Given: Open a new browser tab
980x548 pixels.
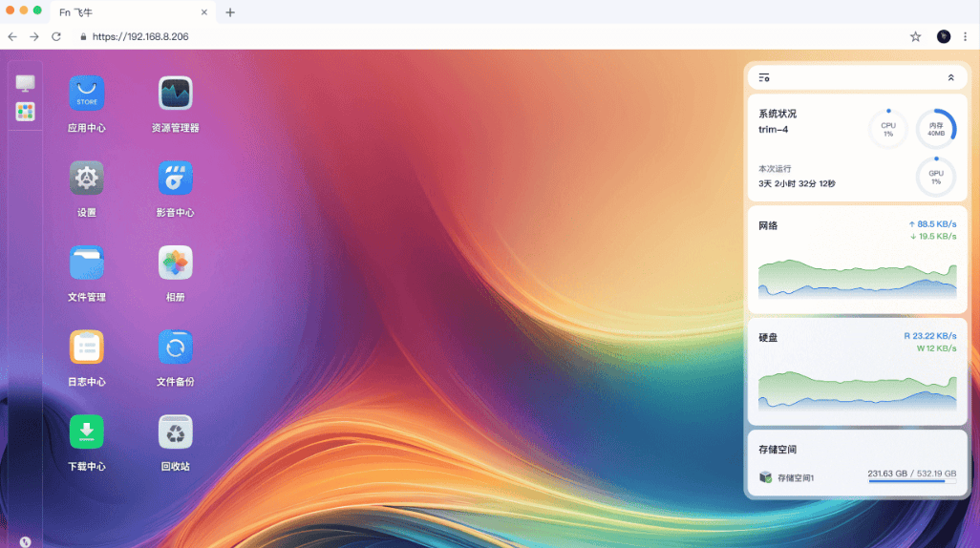Looking at the screenshot, I should (x=230, y=12).
